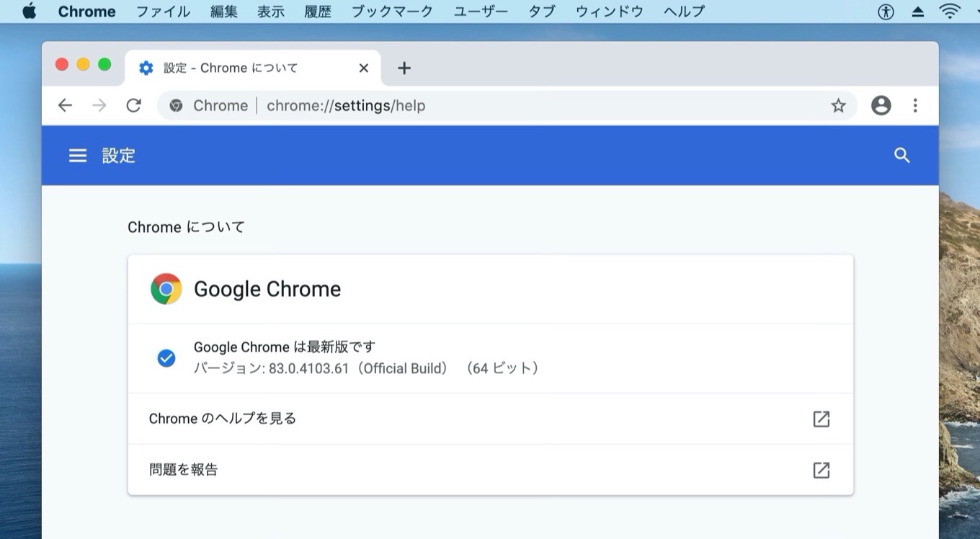Open external link icon for 問題を報告
The image size is (980, 539).
point(821,470)
